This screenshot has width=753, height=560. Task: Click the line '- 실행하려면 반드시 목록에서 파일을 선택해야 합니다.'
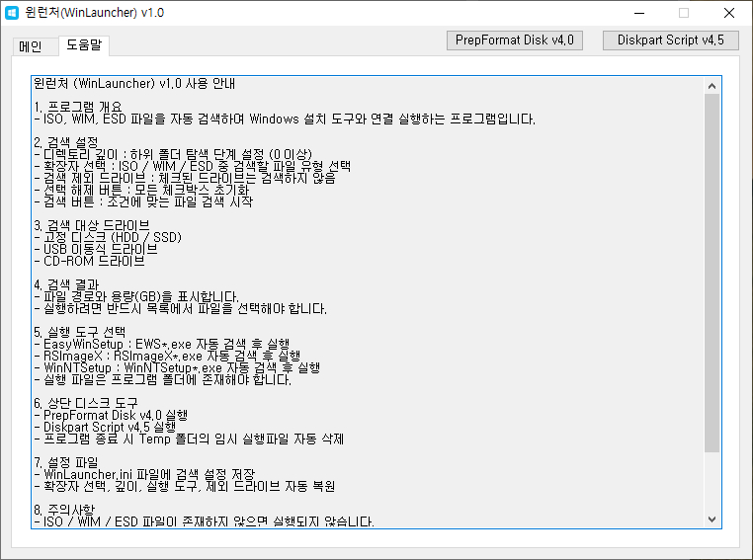180,308
